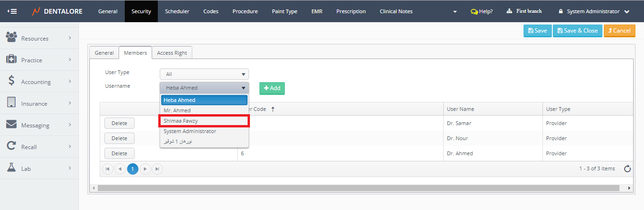Open the Practice sidebar section
The height and width of the screenshot is (210, 644).
point(39,60)
